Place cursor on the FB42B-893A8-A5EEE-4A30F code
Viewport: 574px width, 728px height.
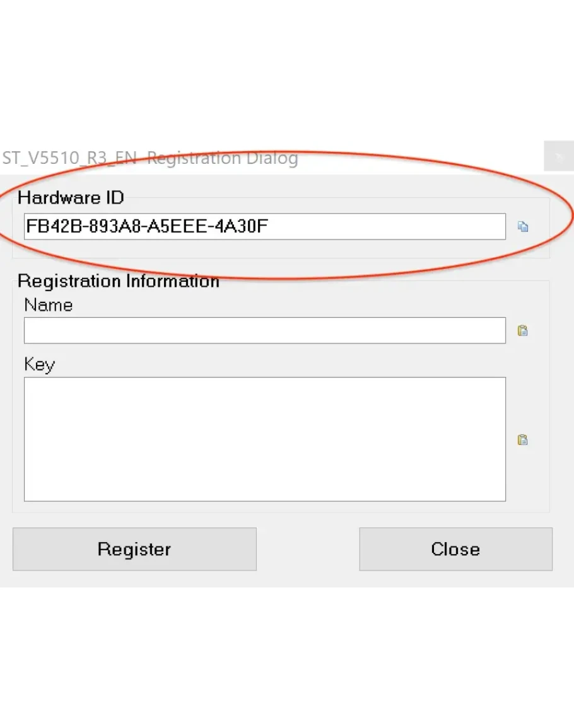147,226
